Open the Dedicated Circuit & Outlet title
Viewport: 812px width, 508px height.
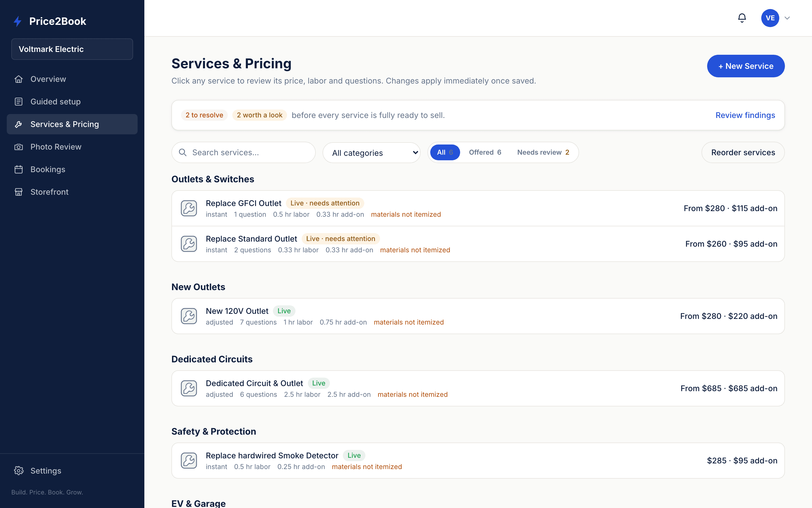click(254, 383)
